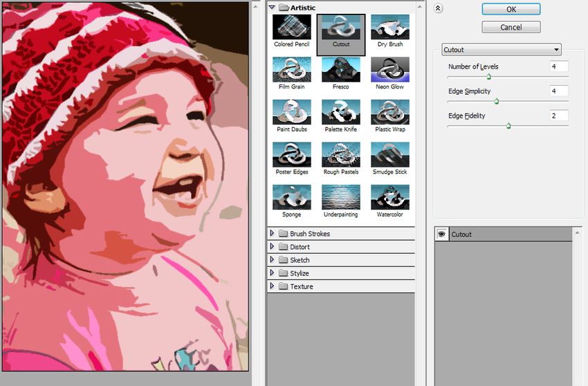
Task: Click the preview pane scroll-up arrow
Action: coord(255,7)
